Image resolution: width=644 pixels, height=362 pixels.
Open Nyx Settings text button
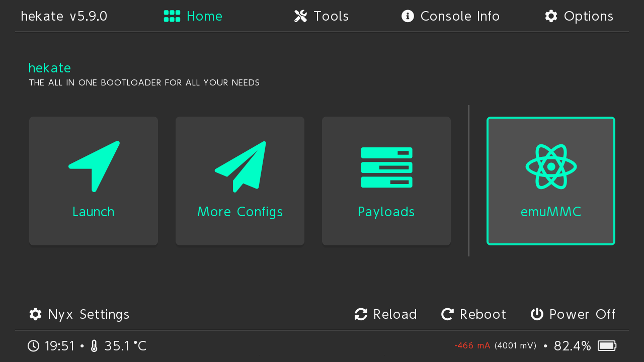click(x=89, y=315)
